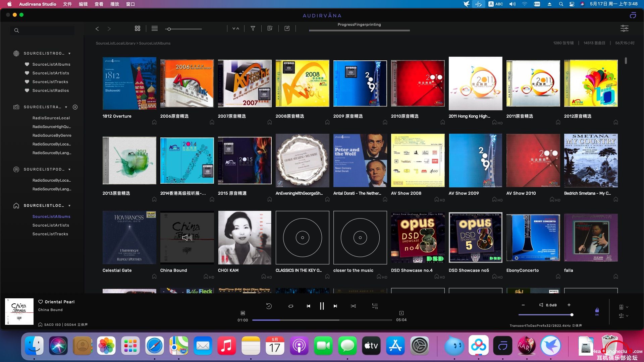Pause the current playback
Image resolution: width=644 pixels, height=362 pixels.
pos(322,306)
